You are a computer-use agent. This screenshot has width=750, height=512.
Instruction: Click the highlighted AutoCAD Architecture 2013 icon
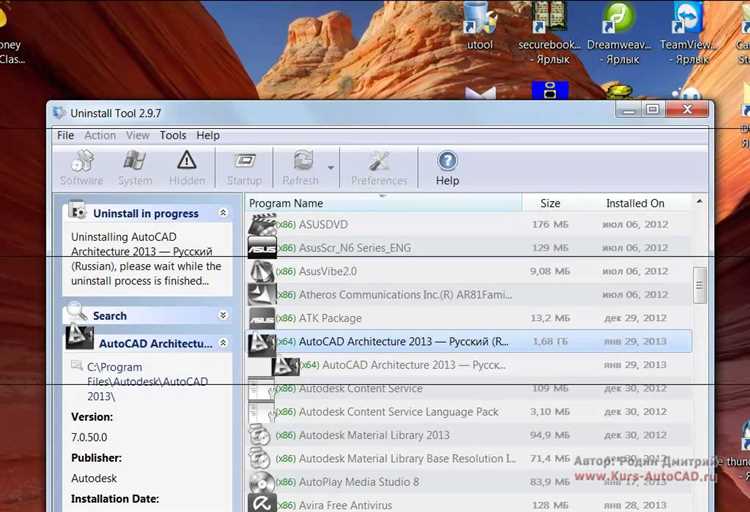(x=262, y=343)
